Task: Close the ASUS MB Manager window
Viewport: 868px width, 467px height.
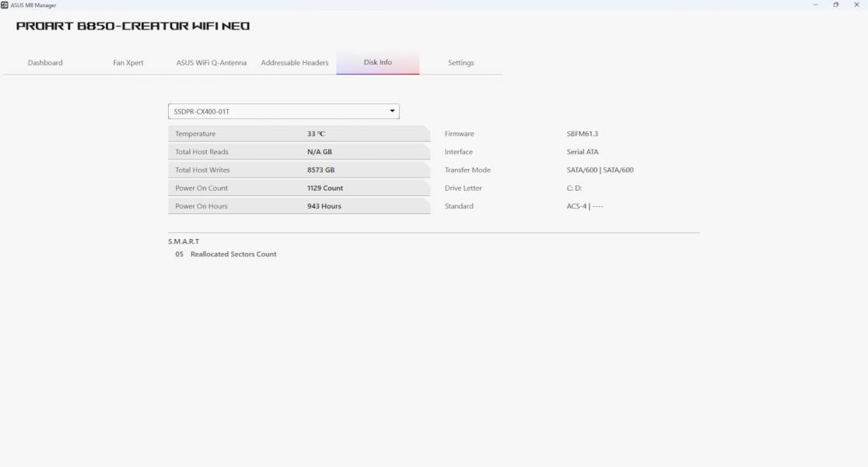Action: (x=856, y=5)
